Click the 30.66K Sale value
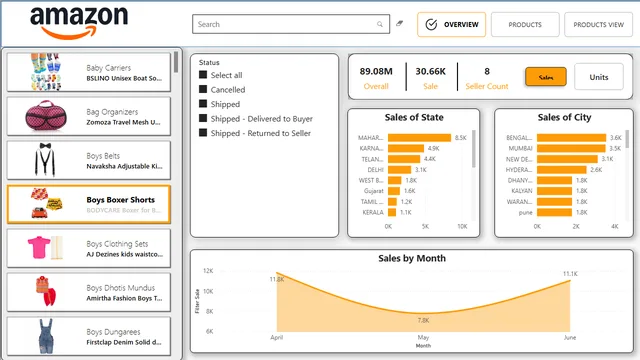The image size is (640, 360). (x=431, y=71)
